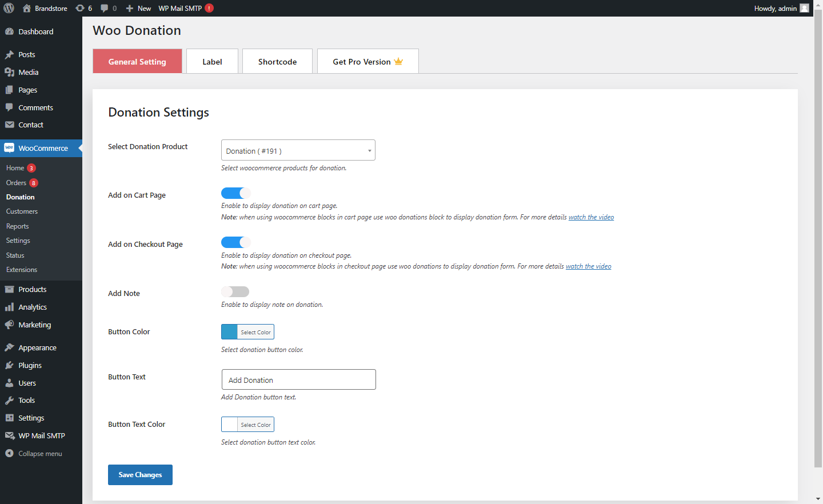Open Brandstore home icon in admin bar
The height and width of the screenshot is (504, 823).
coord(26,8)
